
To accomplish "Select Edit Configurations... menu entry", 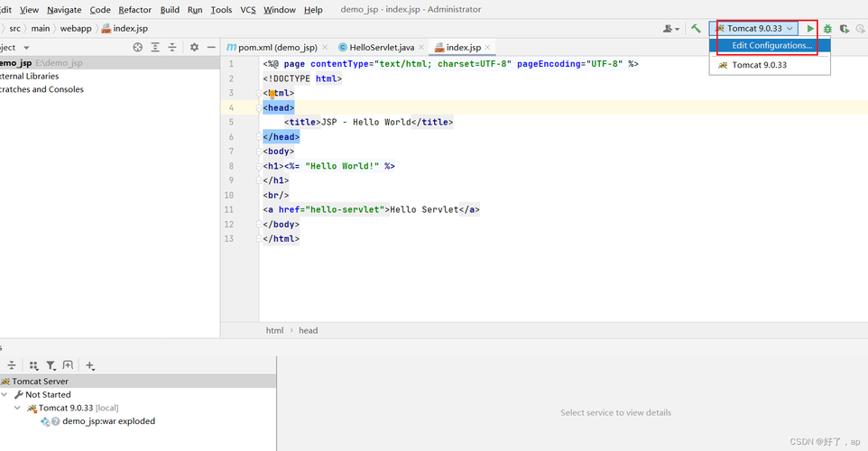I will tap(770, 45).
